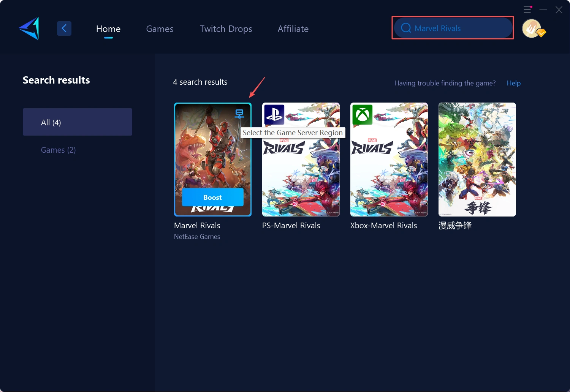
Task: Open the Twitch Drops section
Action: point(226,28)
